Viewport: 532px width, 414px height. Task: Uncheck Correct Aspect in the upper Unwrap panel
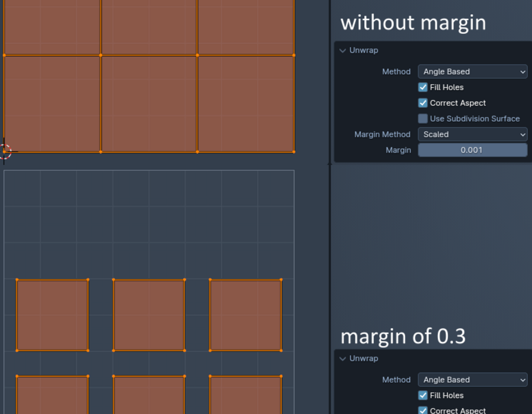pyautogui.click(x=423, y=103)
